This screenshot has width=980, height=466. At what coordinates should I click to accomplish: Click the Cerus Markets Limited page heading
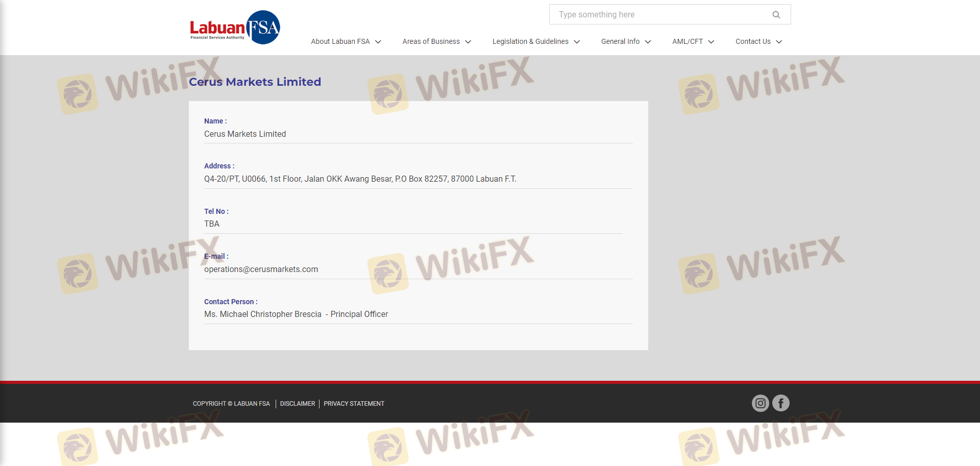pos(255,82)
